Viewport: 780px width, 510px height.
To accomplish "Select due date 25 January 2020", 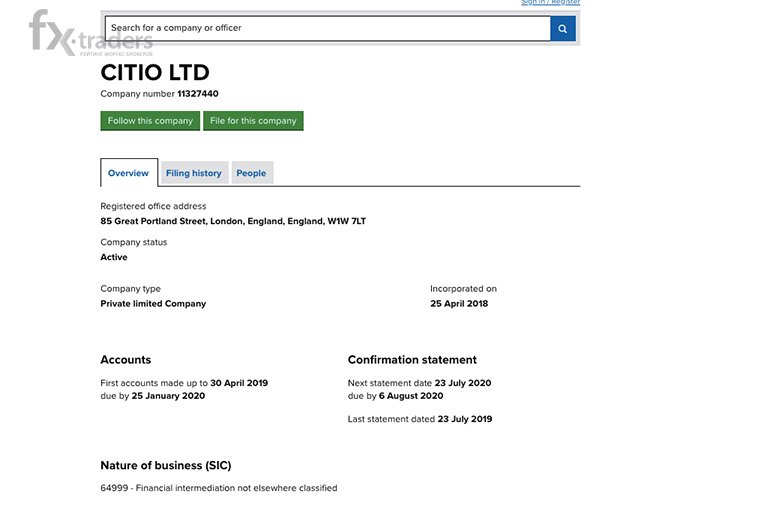I will coord(168,396).
